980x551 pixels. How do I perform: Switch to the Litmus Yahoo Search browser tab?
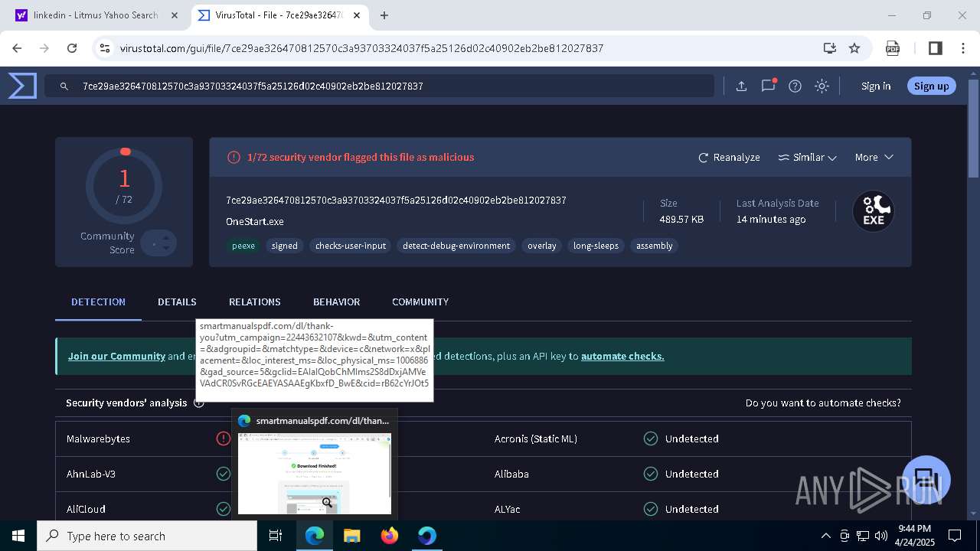96,15
